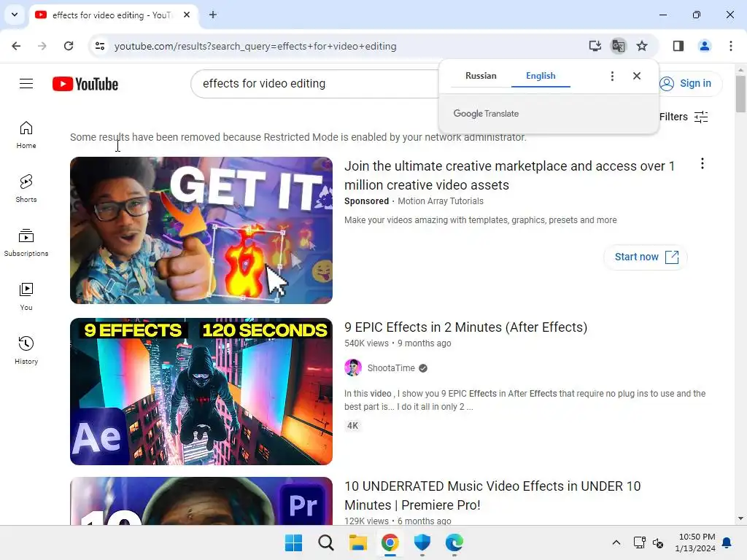Viewport: 747px width, 560px height.
Task: Expand the tab search dropdown arrow
Action: tap(15, 15)
